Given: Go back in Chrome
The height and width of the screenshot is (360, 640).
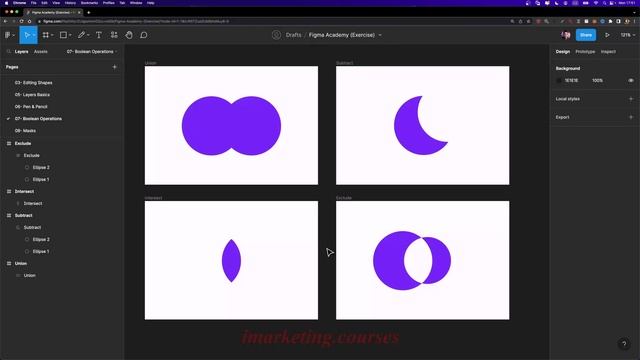Looking at the screenshot, I should (5, 21).
